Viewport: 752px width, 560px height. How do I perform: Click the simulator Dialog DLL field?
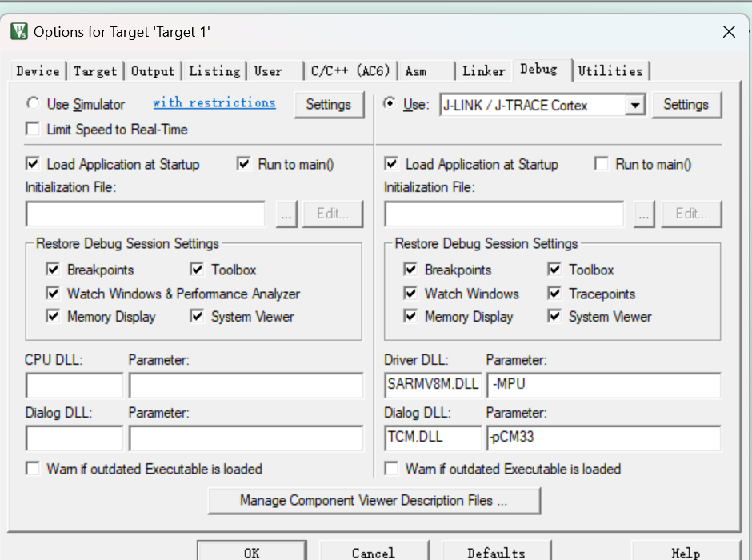(x=75, y=438)
